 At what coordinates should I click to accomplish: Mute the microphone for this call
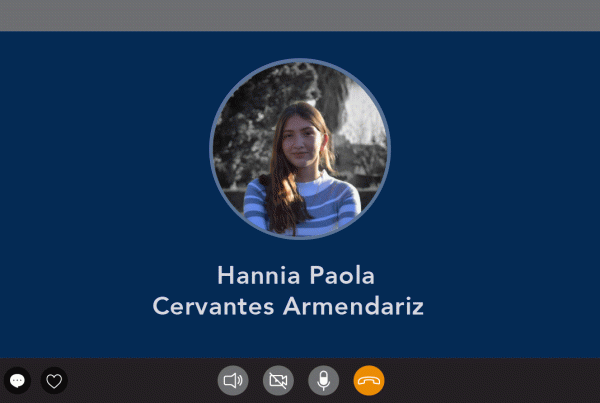pyautogui.click(x=324, y=380)
